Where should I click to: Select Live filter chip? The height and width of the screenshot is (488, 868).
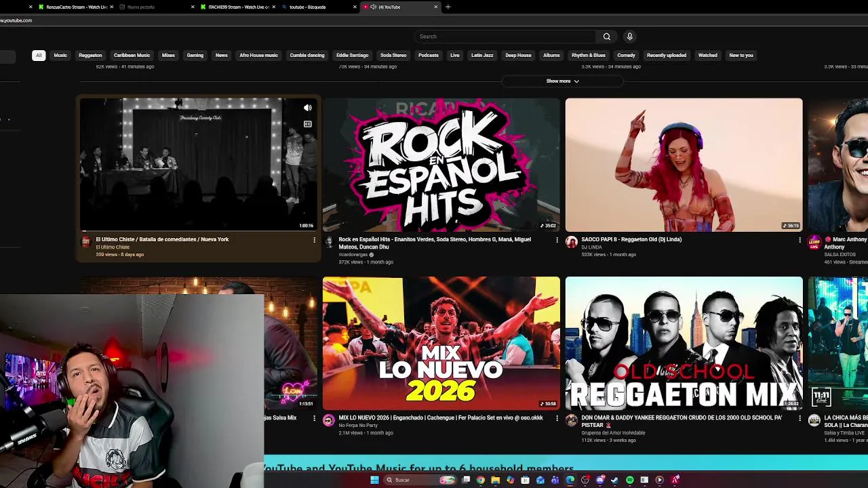coord(455,56)
